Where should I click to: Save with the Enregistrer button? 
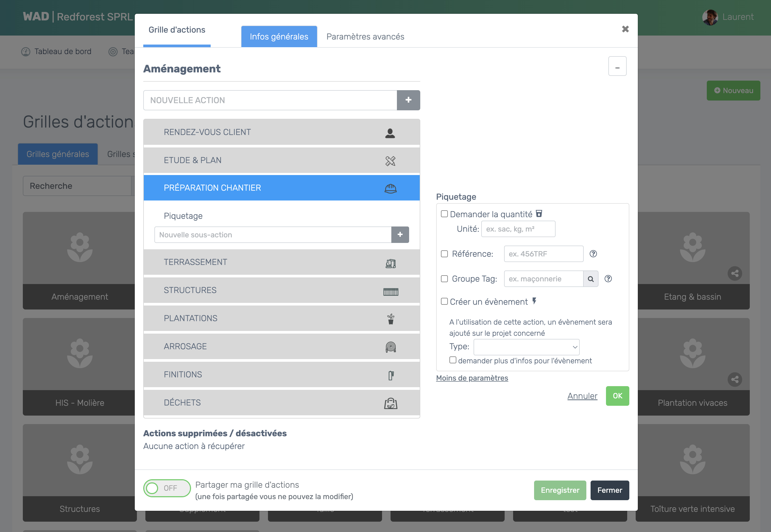560,490
